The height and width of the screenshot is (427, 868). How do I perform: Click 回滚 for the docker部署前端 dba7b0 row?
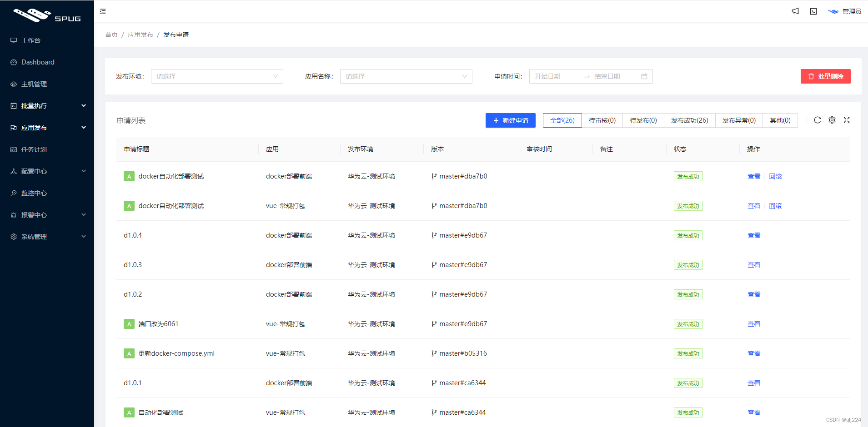[x=775, y=176]
